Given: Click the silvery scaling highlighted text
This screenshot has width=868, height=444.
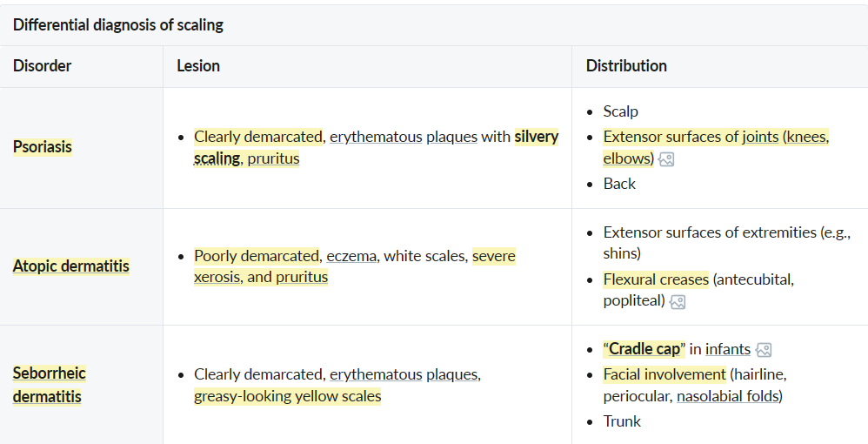Looking at the screenshot, I should [536, 137].
